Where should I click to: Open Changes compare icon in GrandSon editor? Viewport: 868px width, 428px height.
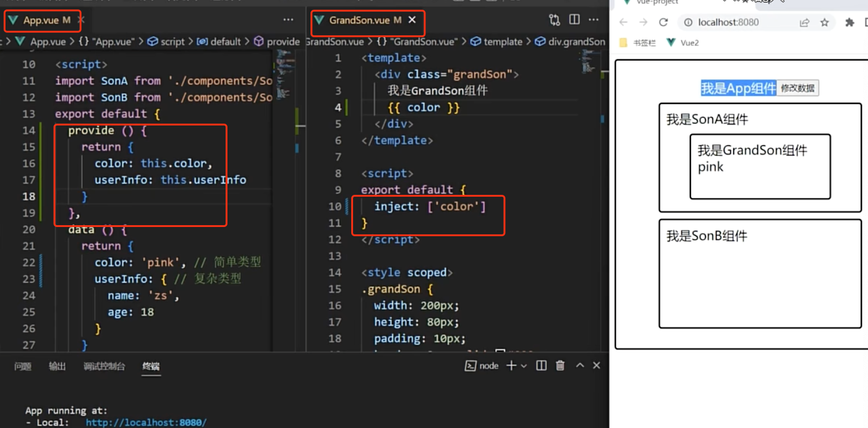554,20
